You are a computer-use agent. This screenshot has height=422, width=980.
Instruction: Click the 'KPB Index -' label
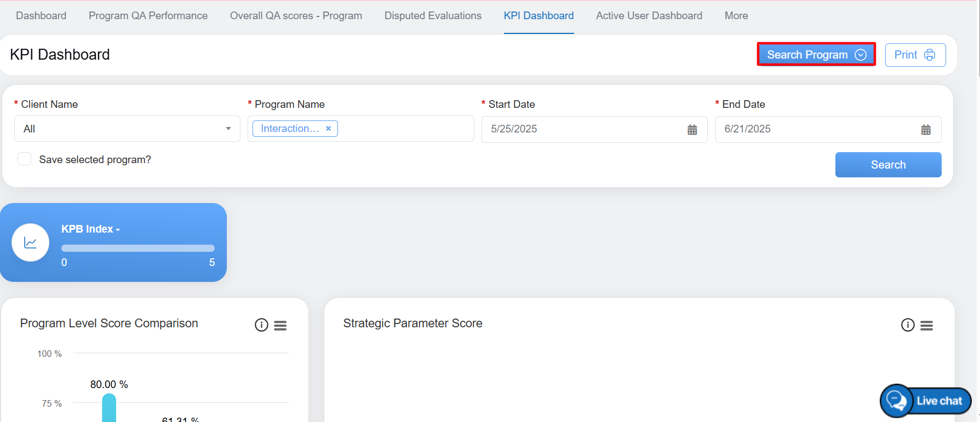[90, 229]
